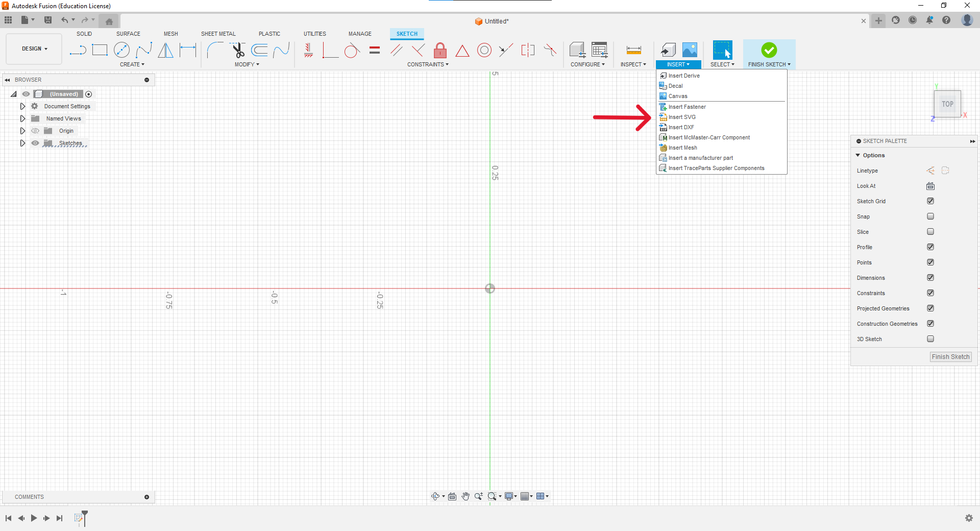Viewport: 980px width, 531px height.
Task: Enable the 3D Sketch checkbox
Action: pyautogui.click(x=930, y=339)
